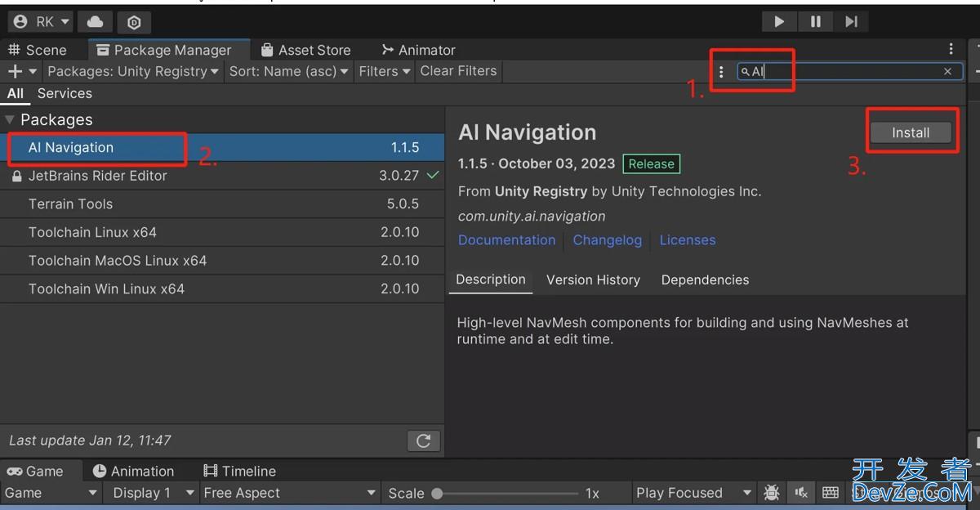The height and width of the screenshot is (510, 980).
Task: Switch to the Scene tab
Action: (38, 50)
